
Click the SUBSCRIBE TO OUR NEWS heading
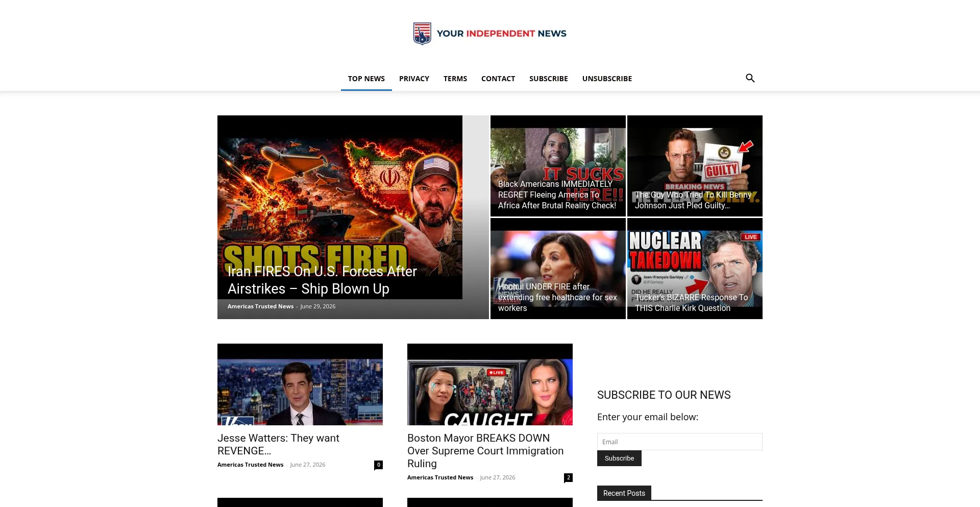(x=664, y=395)
